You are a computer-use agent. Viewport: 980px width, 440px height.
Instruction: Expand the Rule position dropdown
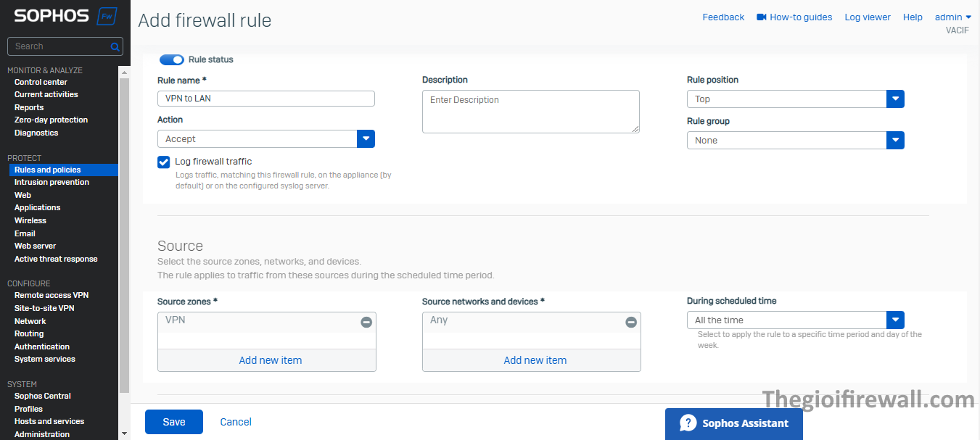[895, 99]
